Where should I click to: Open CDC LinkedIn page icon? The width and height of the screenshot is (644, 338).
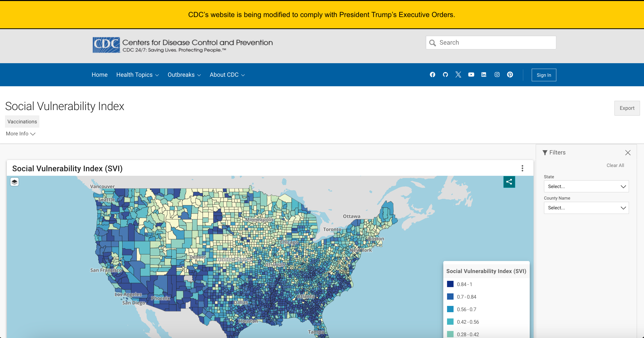pyautogui.click(x=484, y=75)
